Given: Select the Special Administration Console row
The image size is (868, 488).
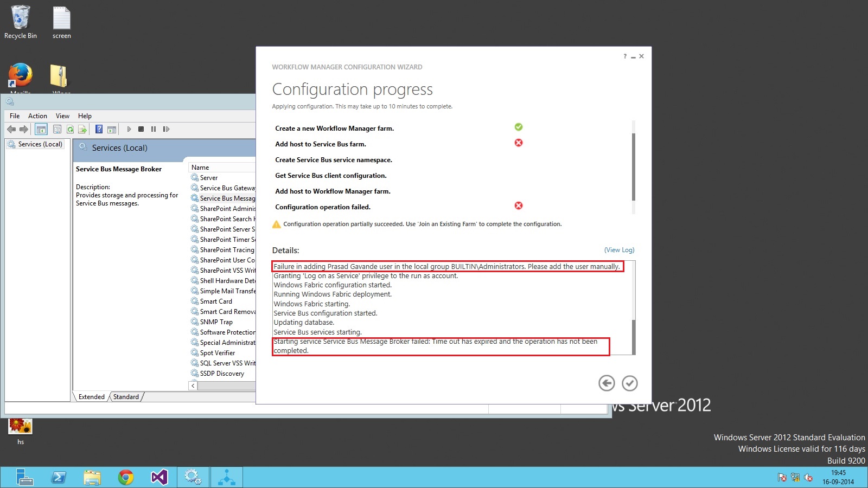Looking at the screenshot, I should [x=222, y=343].
